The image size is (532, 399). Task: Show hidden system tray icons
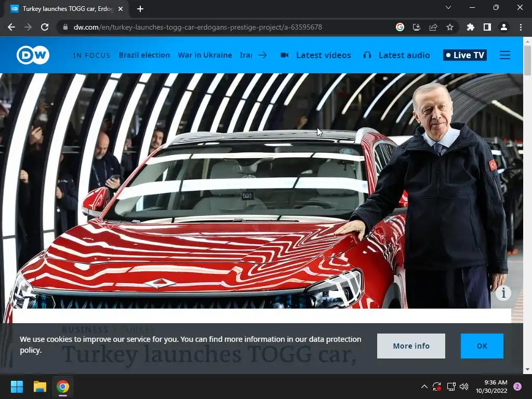424,387
